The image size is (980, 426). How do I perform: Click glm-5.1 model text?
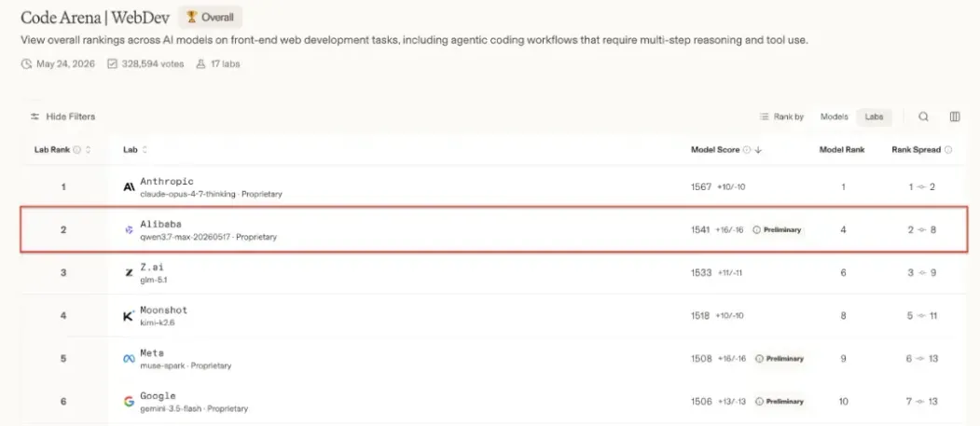154,280
